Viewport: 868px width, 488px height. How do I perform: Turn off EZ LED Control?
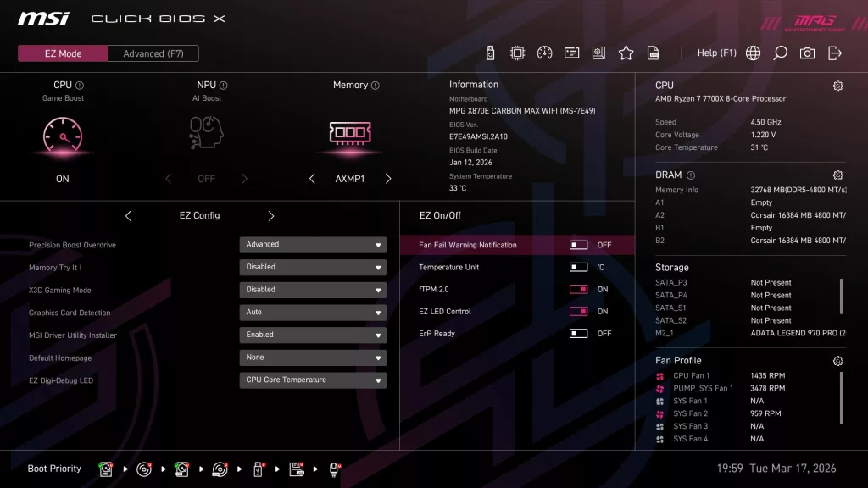tap(580, 311)
